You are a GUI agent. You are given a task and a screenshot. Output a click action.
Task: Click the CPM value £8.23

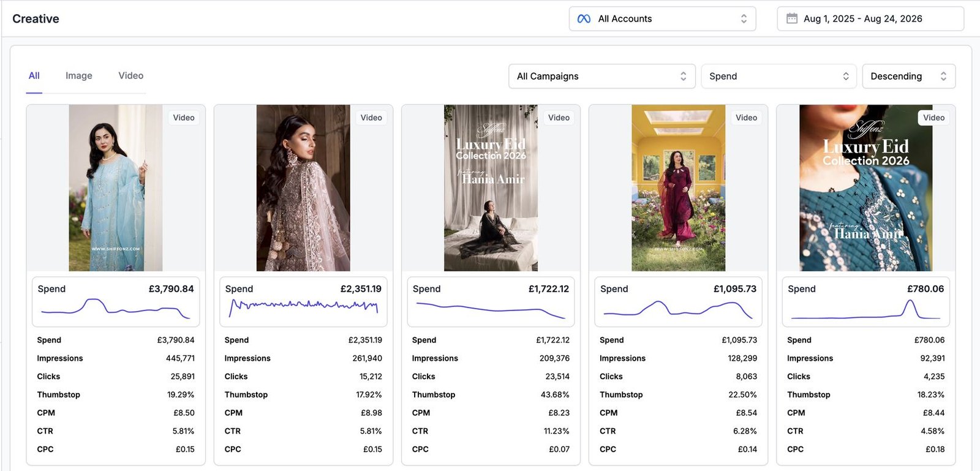tap(559, 413)
